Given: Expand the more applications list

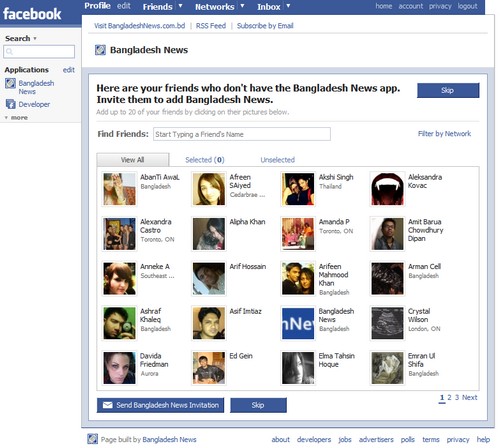Looking at the screenshot, I should pos(16,118).
